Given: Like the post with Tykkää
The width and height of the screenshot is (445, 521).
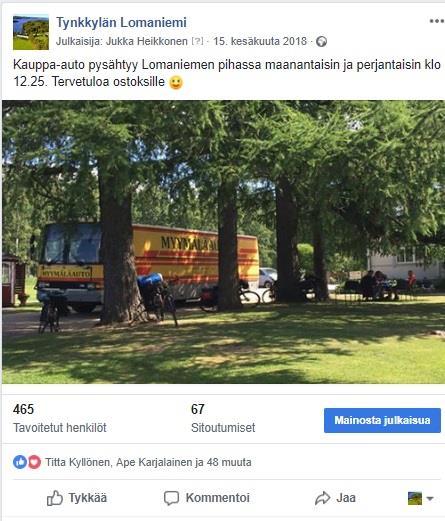Looking at the screenshot, I should (77, 498).
